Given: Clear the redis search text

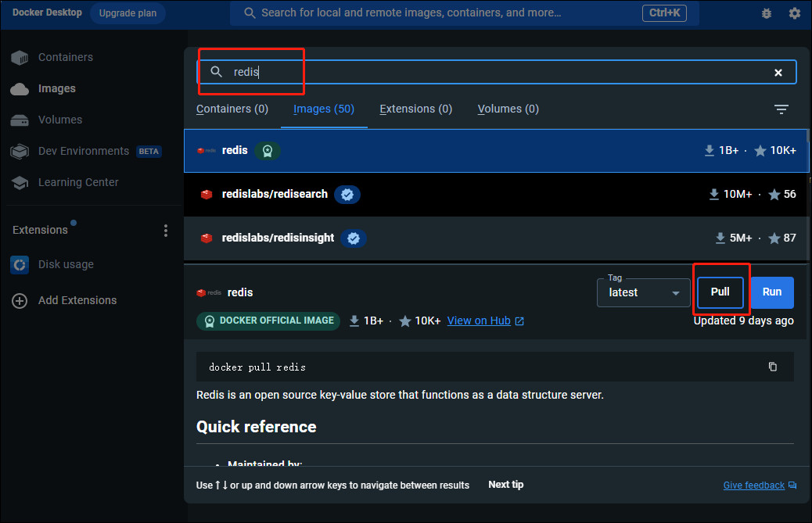Looking at the screenshot, I should pyautogui.click(x=778, y=73).
